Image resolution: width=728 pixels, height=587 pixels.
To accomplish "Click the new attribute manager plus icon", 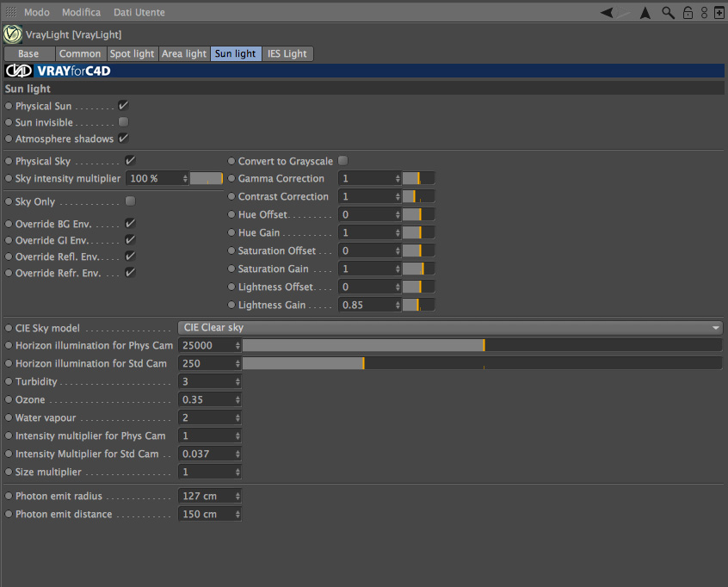I will 719,13.
